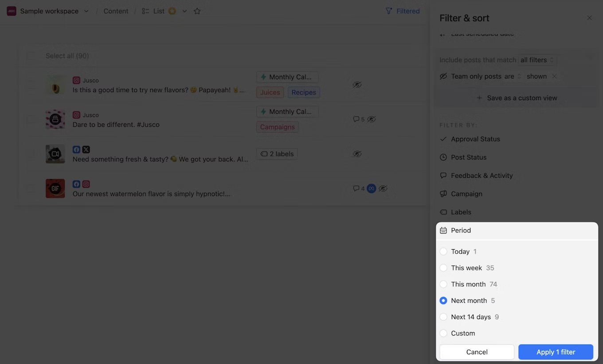Choose the Custom period radio button
Image resolution: width=603 pixels, height=364 pixels.
pyautogui.click(x=443, y=333)
